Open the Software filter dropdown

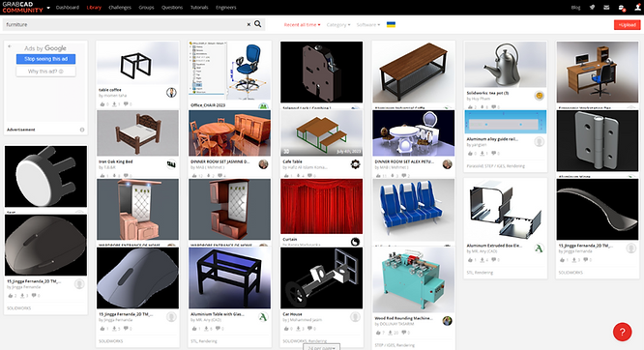pos(368,24)
